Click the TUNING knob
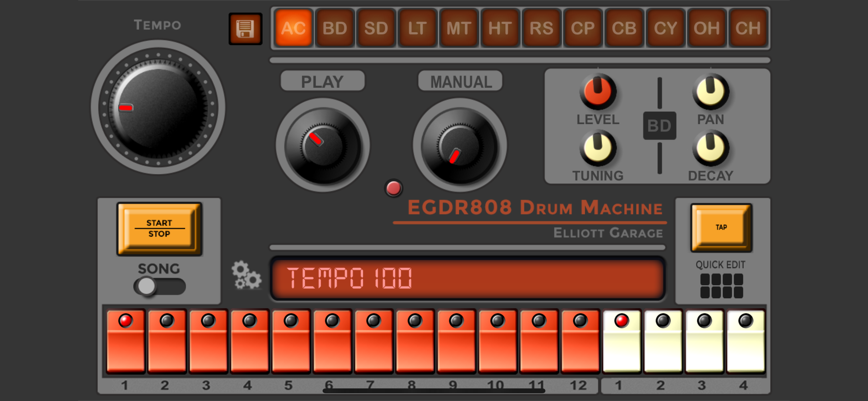This screenshot has height=401, width=868. point(598,148)
